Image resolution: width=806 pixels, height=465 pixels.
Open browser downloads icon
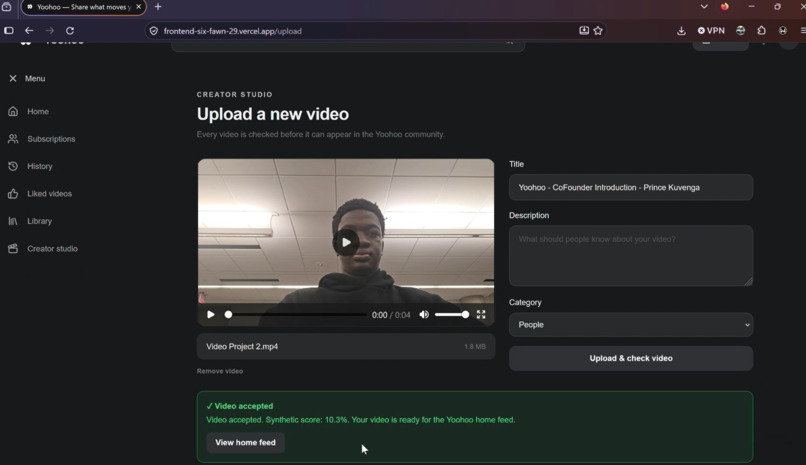click(x=681, y=31)
